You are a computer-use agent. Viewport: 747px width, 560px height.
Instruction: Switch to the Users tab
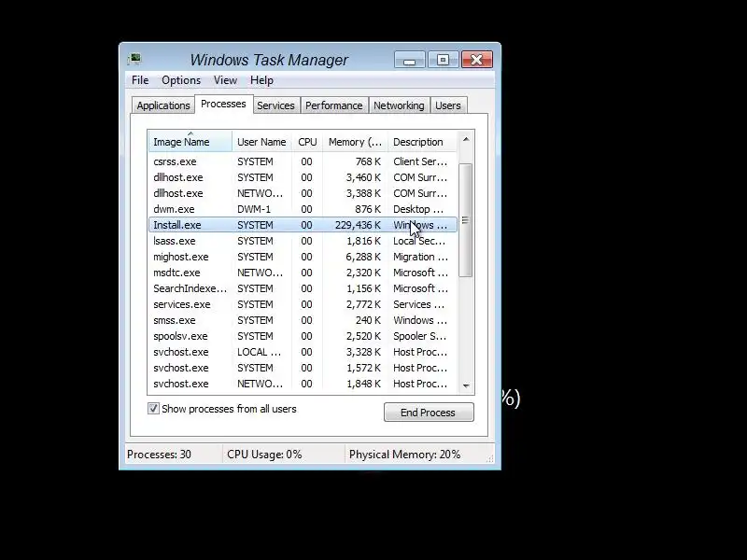point(448,105)
